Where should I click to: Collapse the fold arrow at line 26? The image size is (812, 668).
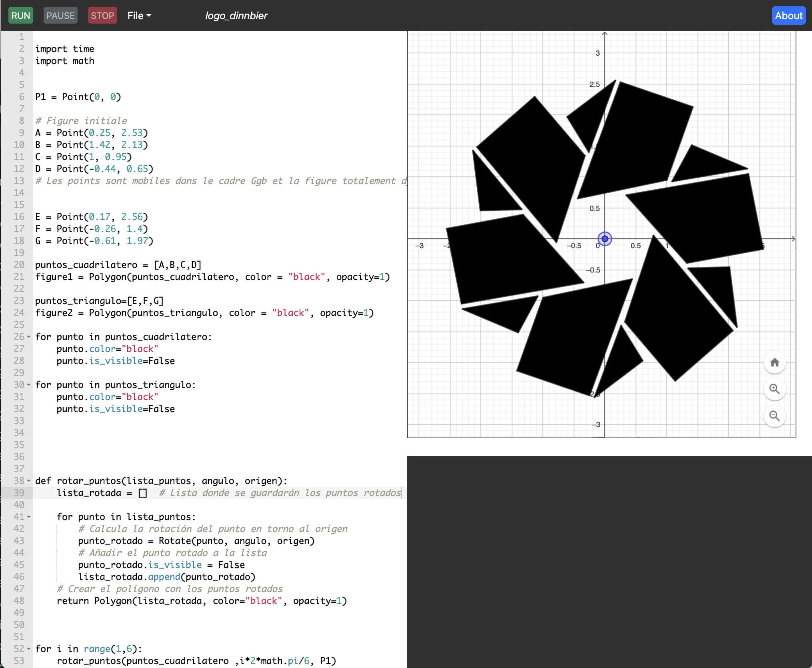coord(29,337)
